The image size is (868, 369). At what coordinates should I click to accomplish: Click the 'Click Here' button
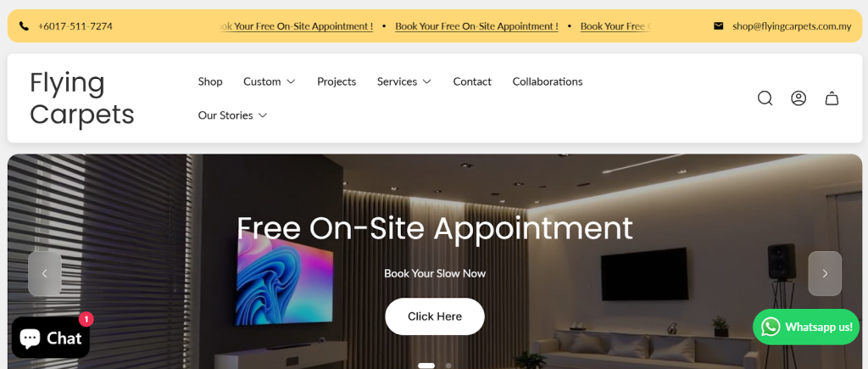(x=435, y=316)
